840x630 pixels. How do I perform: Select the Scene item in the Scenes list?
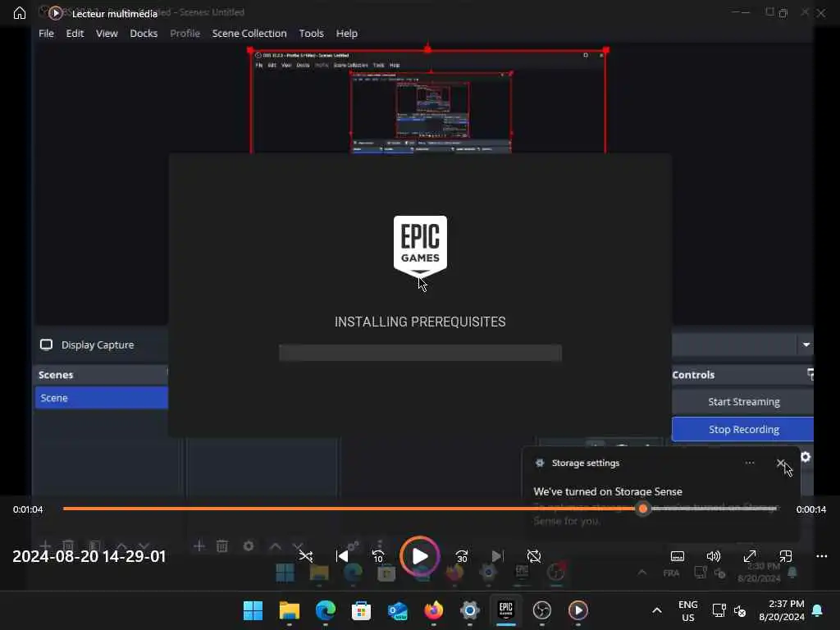[x=102, y=398]
